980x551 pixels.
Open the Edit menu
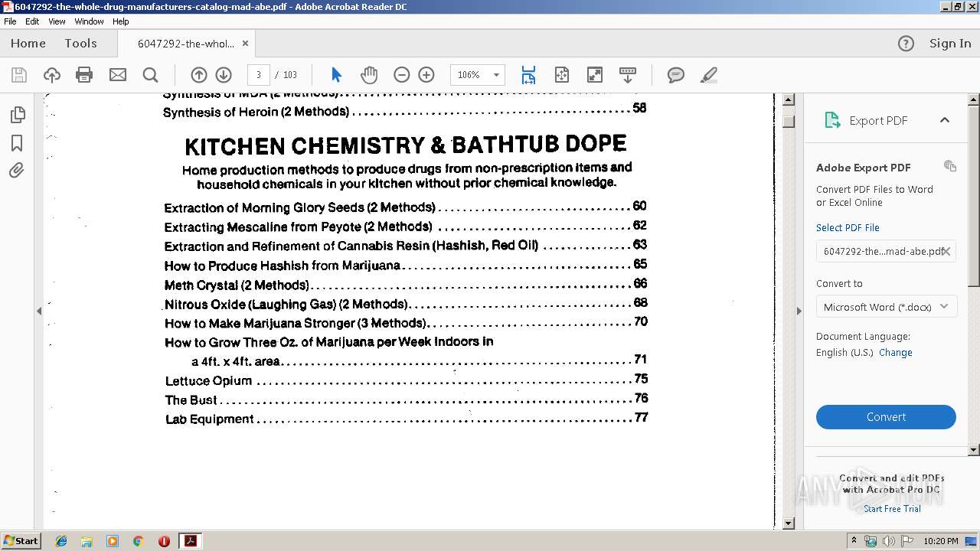pos(32,21)
